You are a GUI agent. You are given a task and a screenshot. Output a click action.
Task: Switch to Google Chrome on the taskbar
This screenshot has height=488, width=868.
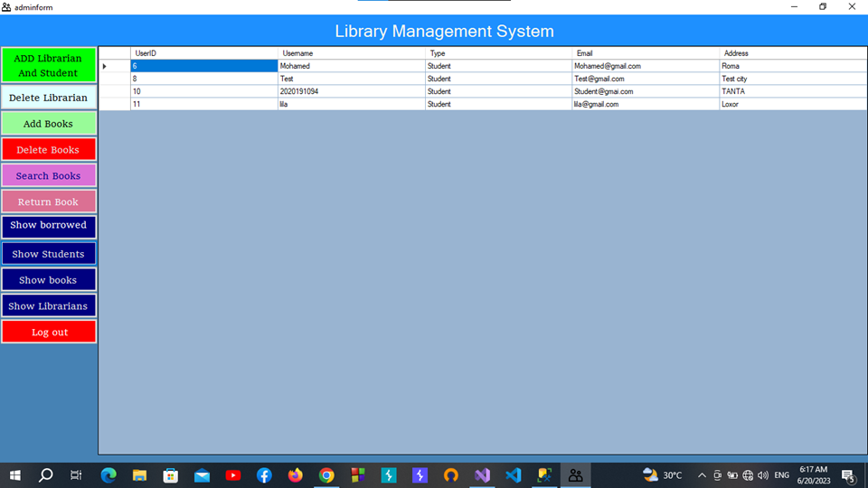tap(326, 475)
